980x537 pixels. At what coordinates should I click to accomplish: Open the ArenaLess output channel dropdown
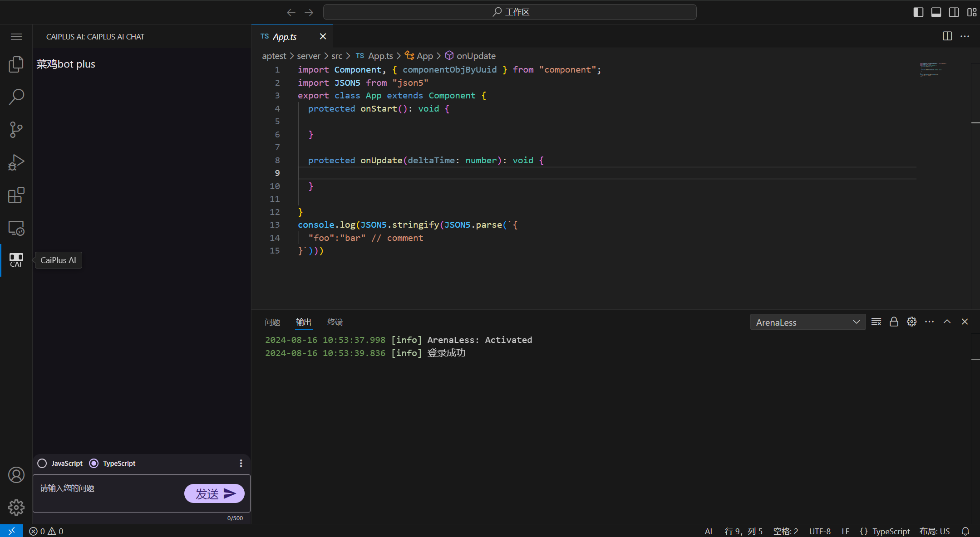(x=808, y=322)
